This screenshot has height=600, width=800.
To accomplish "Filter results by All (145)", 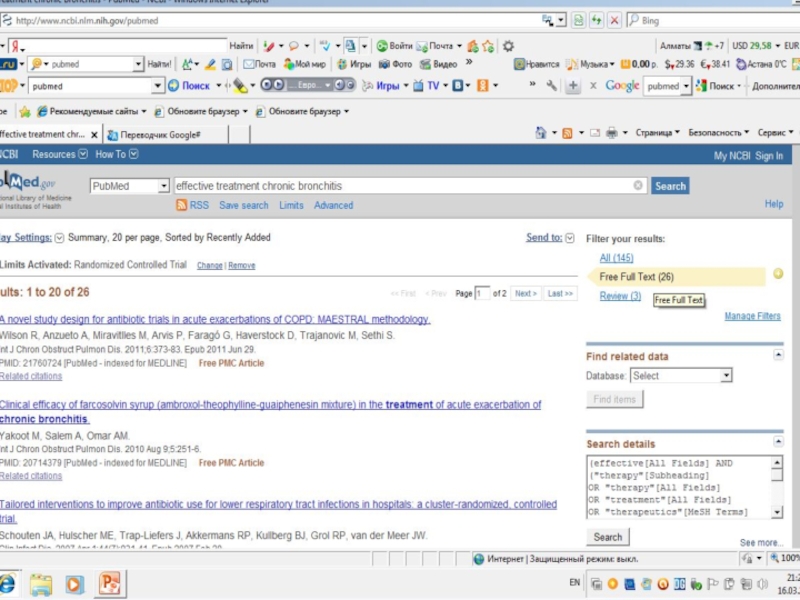I will coord(616,258).
